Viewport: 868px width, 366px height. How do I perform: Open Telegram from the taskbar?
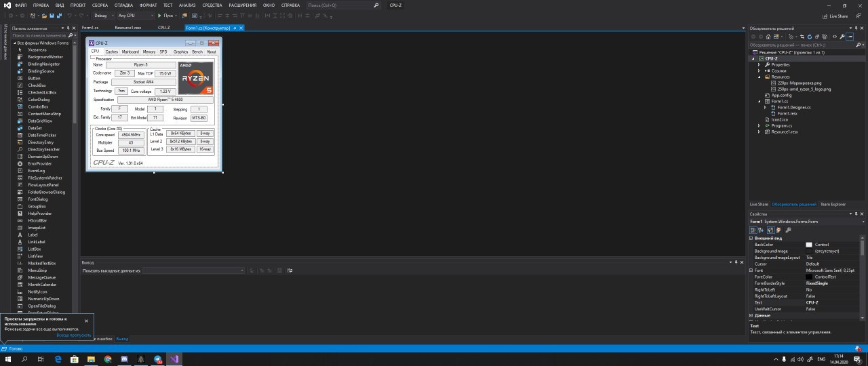157,359
